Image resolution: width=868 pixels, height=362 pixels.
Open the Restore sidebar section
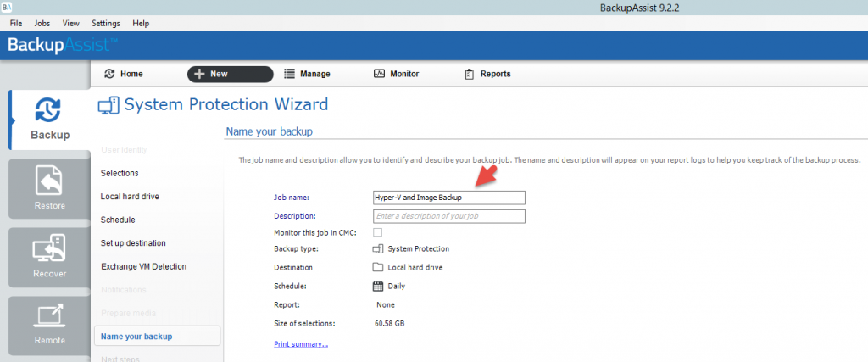(50, 189)
